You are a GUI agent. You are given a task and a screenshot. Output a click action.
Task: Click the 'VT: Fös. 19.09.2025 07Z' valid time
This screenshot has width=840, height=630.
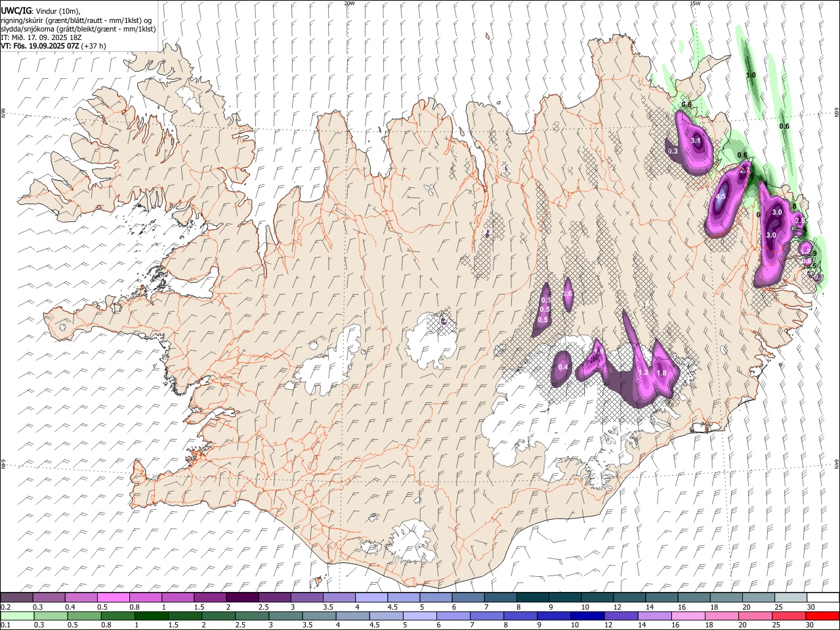tap(41, 46)
